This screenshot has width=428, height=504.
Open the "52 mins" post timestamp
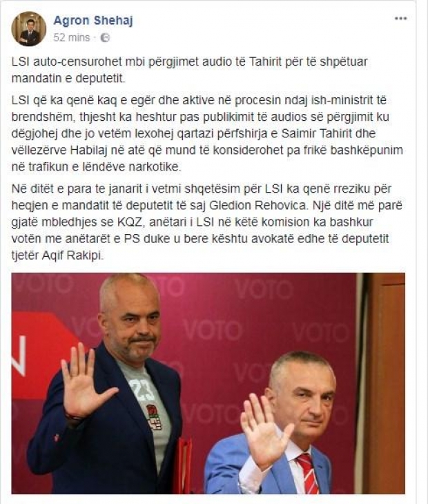click(72, 37)
